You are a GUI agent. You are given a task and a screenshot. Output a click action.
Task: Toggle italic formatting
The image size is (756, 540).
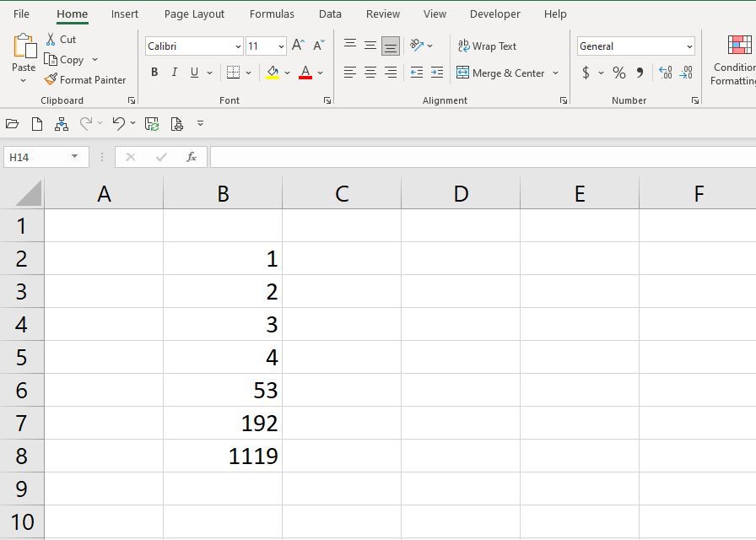175,72
